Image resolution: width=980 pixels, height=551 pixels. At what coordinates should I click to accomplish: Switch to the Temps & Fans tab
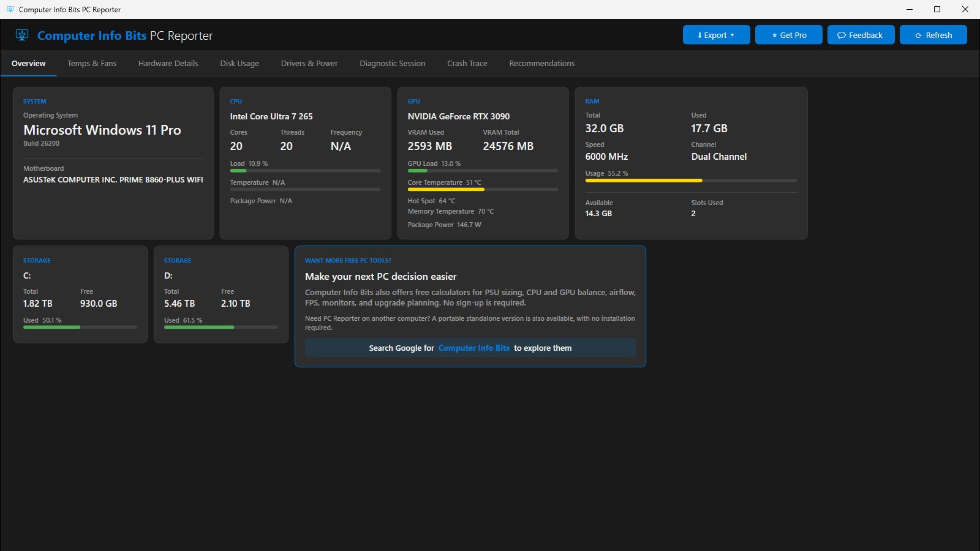click(92, 64)
